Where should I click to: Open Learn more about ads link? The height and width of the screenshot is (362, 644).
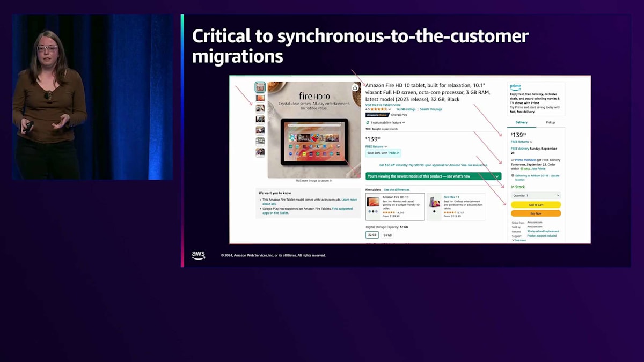349,200
